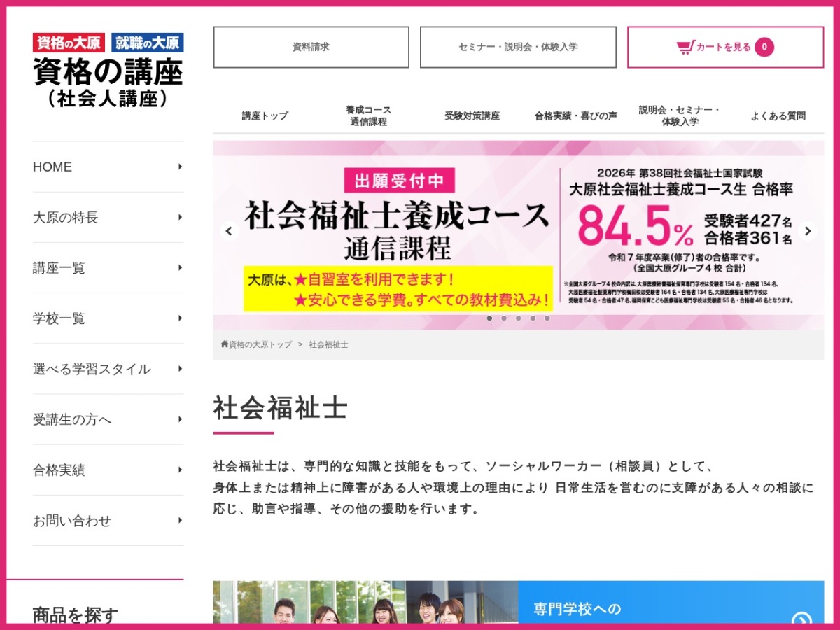Click the cart item count badge
The image size is (840, 630).
click(764, 47)
